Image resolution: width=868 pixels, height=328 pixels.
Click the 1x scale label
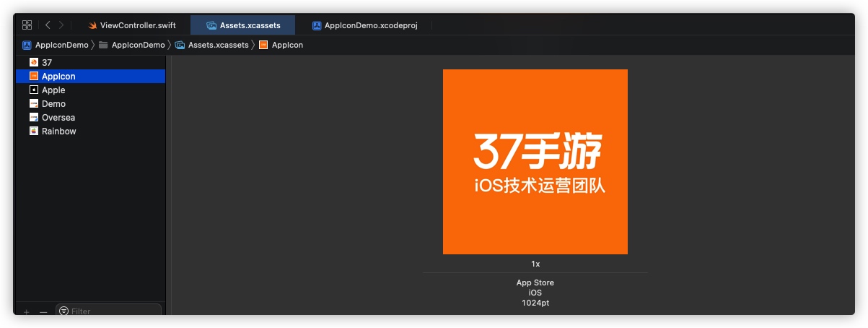click(535, 264)
